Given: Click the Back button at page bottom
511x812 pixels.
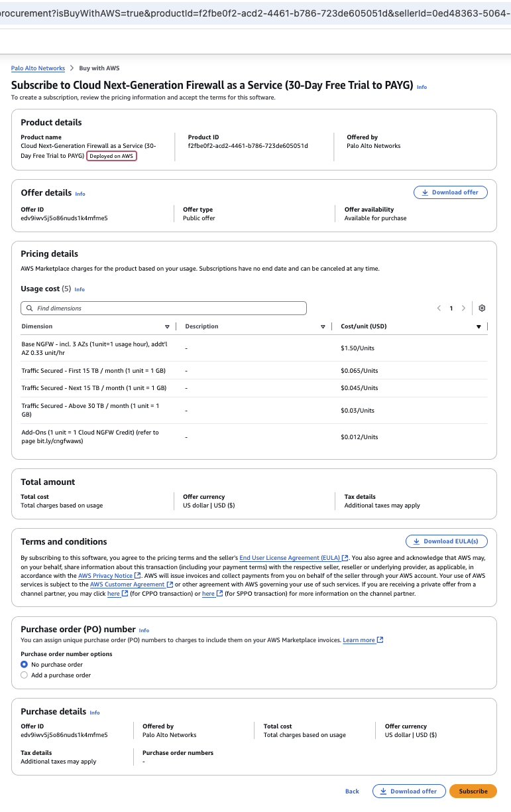Looking at the screenshot, I should pyautogui.click(x=352, y=791).
